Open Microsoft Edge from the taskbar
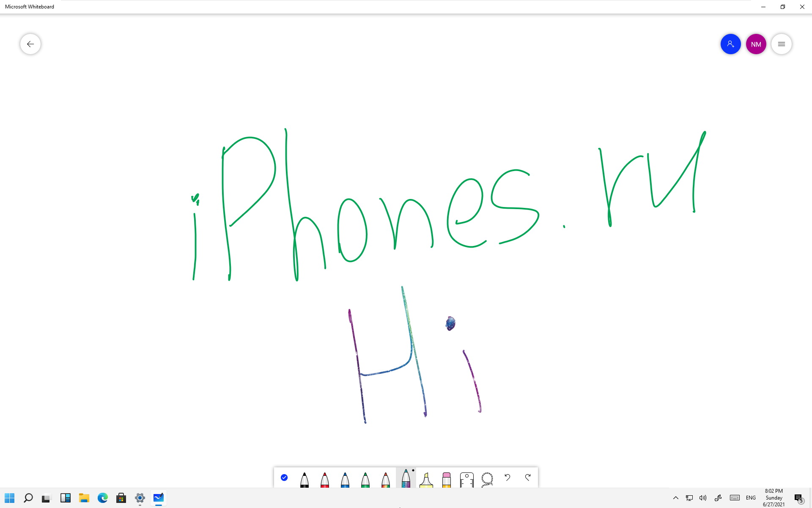This screenshot has width=812, height=508. (103, 498)
